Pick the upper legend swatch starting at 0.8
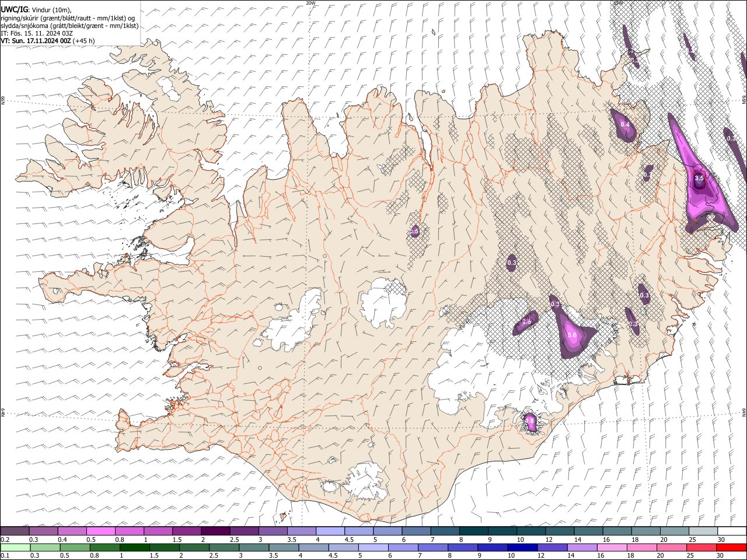The height and width of the screenshot is (560, 747). point(129,531)
